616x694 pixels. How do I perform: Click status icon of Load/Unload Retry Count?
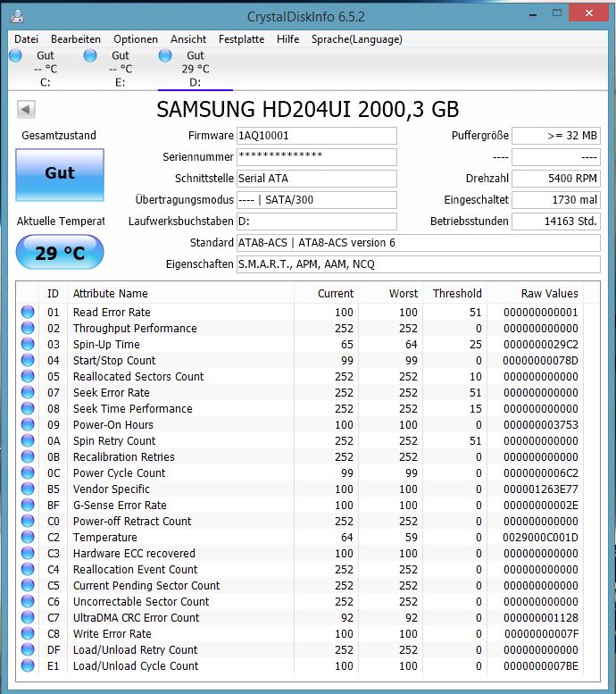[28, 649]
